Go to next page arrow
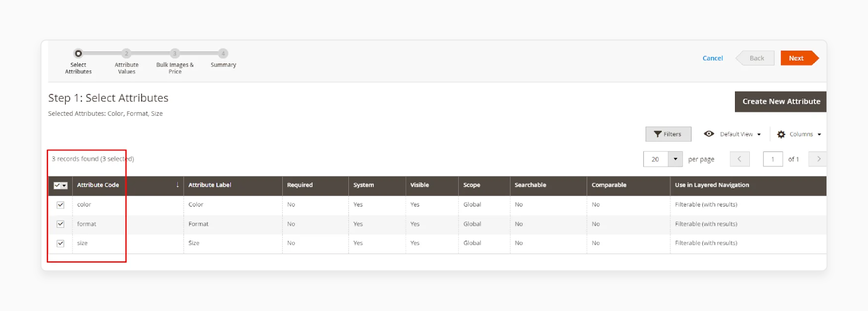 818,159
